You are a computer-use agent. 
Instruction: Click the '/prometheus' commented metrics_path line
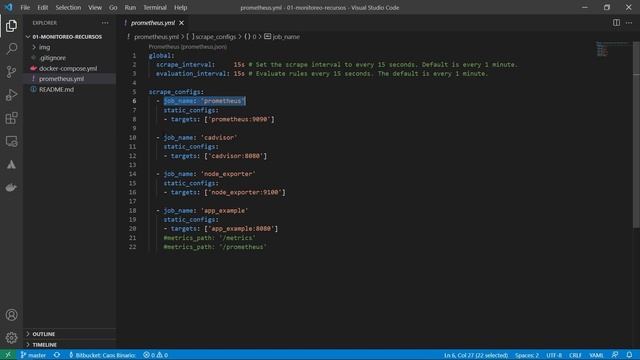[215, 247]
